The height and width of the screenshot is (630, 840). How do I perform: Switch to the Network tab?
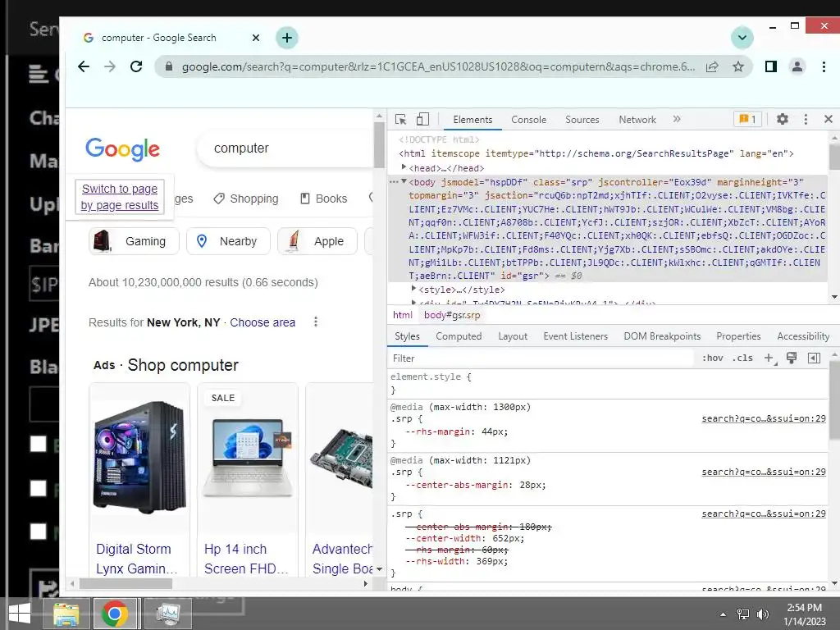point(637,120)
